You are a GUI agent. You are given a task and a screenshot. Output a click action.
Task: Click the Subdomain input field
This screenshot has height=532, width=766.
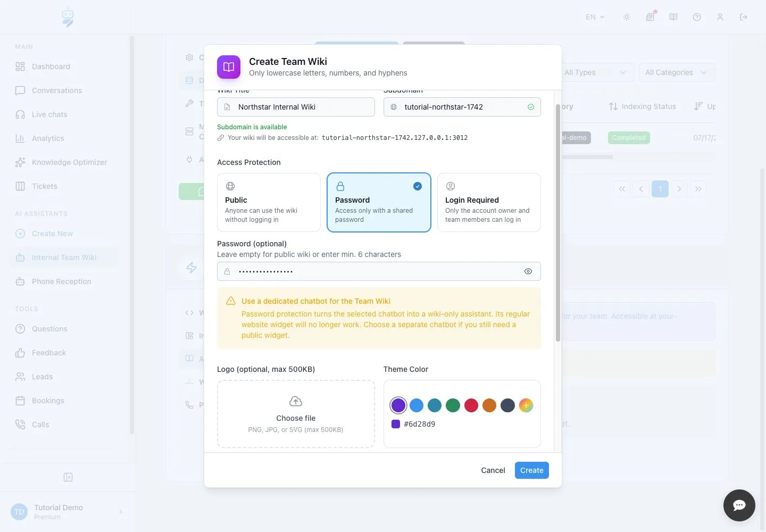point(462,107)
